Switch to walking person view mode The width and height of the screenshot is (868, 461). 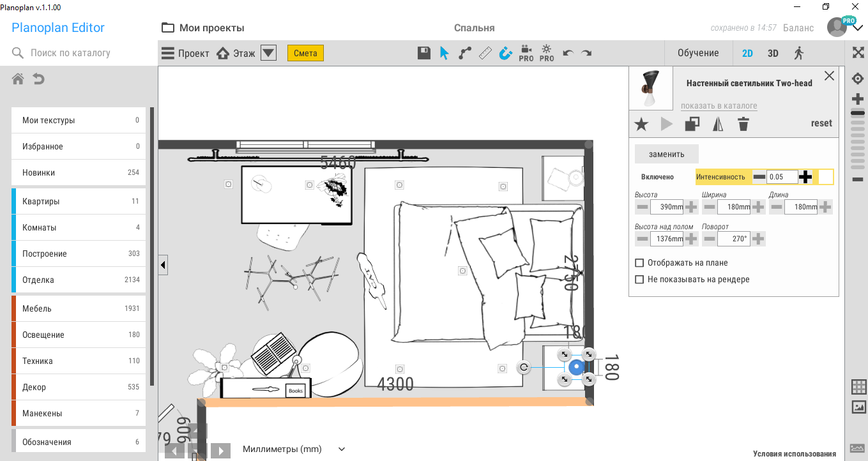[x=798, y=53]
